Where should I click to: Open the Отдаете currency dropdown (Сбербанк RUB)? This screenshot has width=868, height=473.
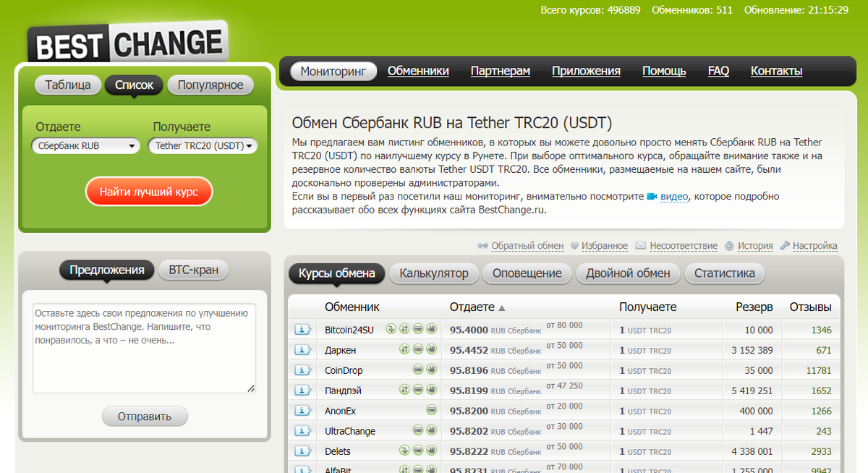[85, 146]
